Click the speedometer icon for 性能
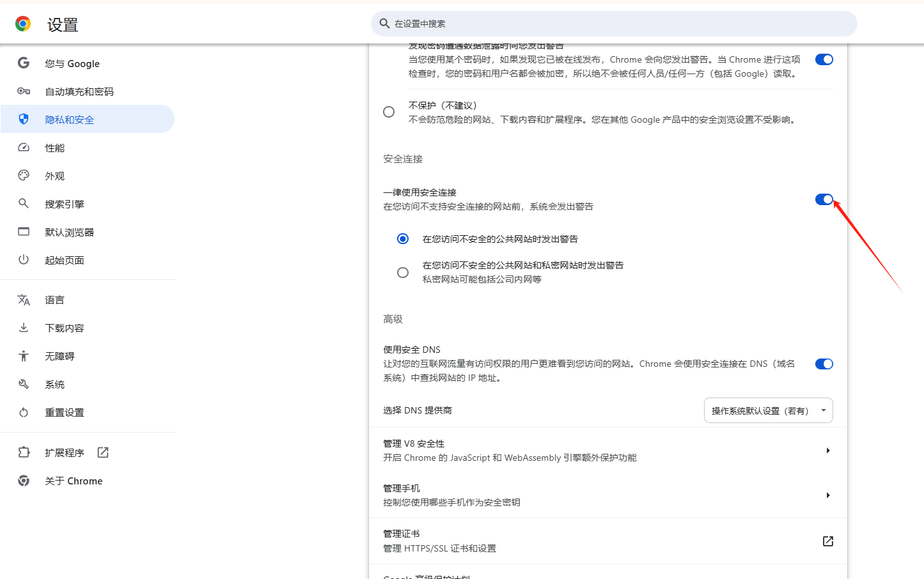Image resolution: width=924 pixels, height=579 pixels. tap(24, 148)
